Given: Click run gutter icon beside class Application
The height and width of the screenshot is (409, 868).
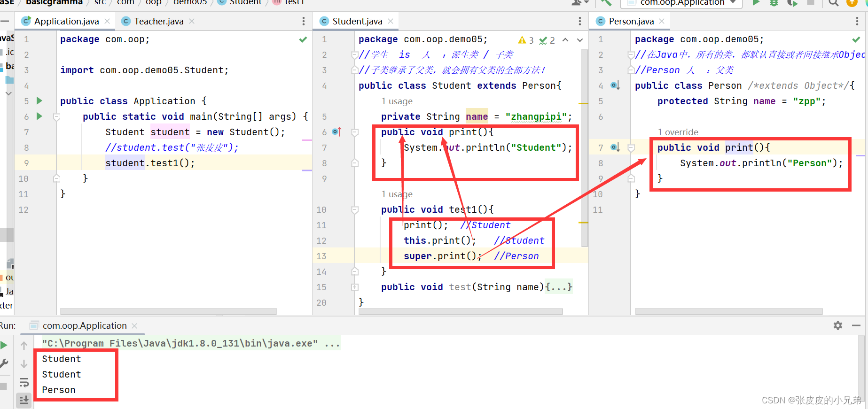Looking at the screenshot, I should tap(39, 100).
